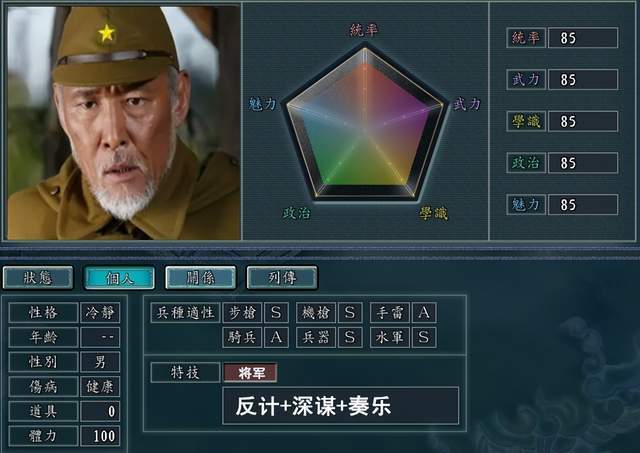Click the 騎兵 aptitude A grade
This screenshot has width=640, height=453.
point(276,337)
